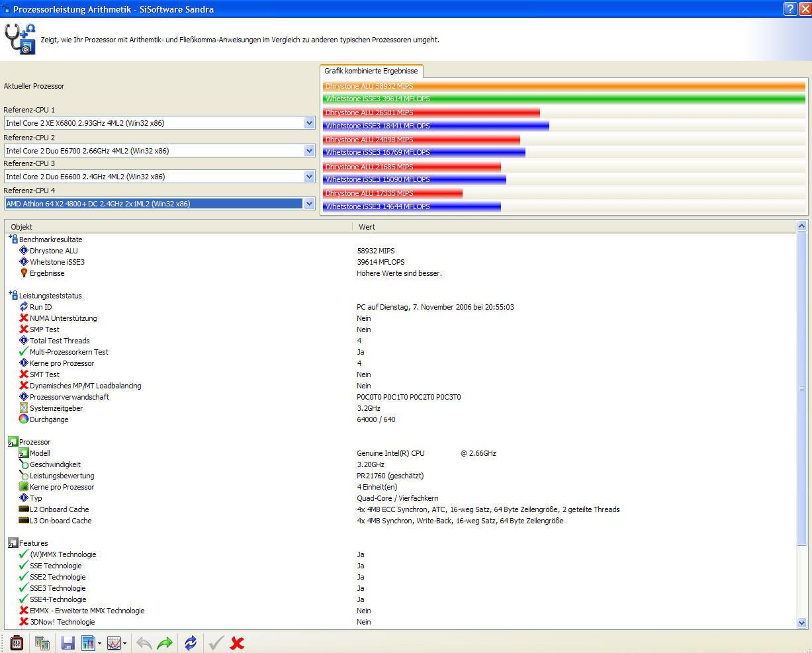The width and height of the screenshot is (812, 653).
Task: Click the diamond icon next to Dhrystone ALU
Action: point(24,251)
